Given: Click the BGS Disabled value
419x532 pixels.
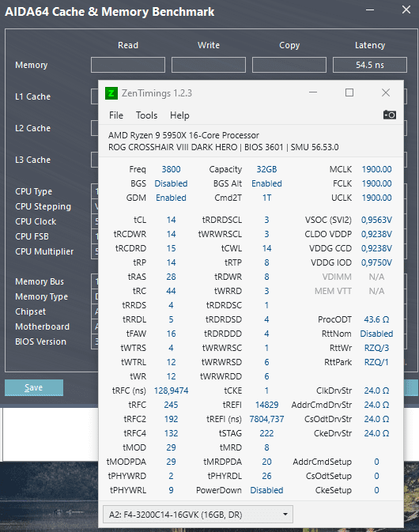Looking at the screenshot, I should click(x=171, y=183).
